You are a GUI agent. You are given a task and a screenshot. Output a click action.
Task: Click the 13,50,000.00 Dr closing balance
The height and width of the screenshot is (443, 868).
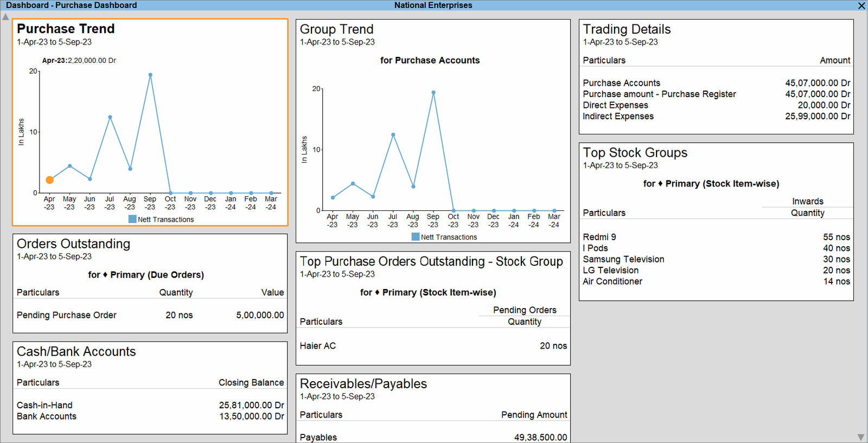[x=252, y=416]
